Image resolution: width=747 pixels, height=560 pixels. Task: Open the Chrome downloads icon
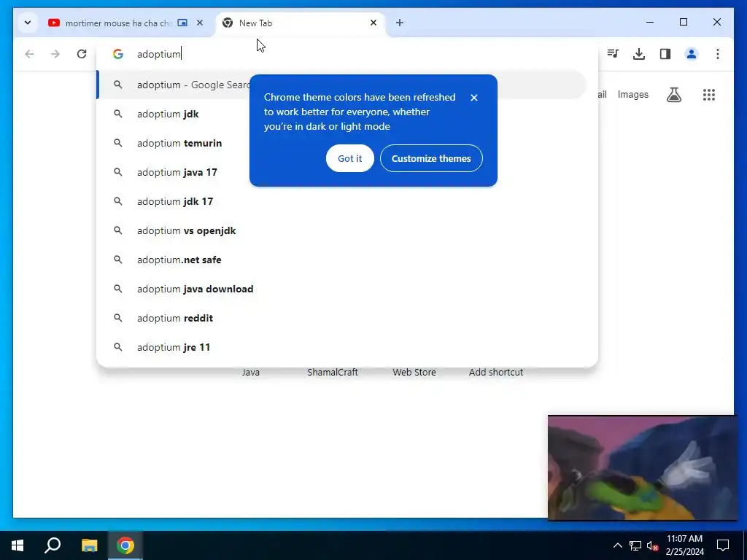point(639,54)
